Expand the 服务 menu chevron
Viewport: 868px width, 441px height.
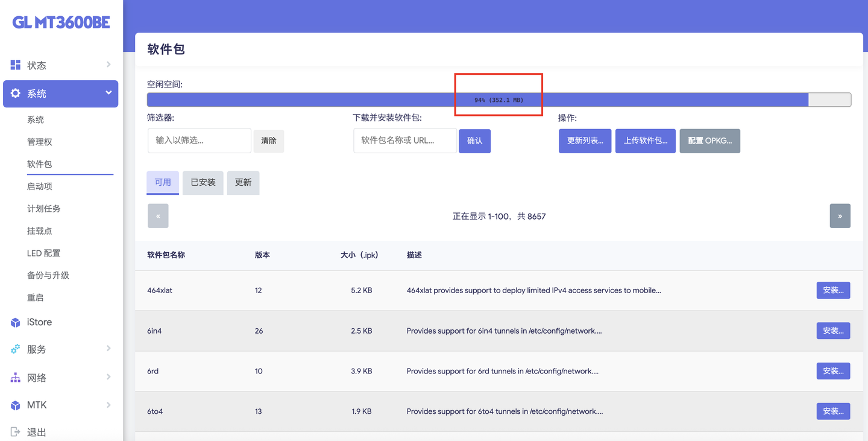[x=108, y=349]
